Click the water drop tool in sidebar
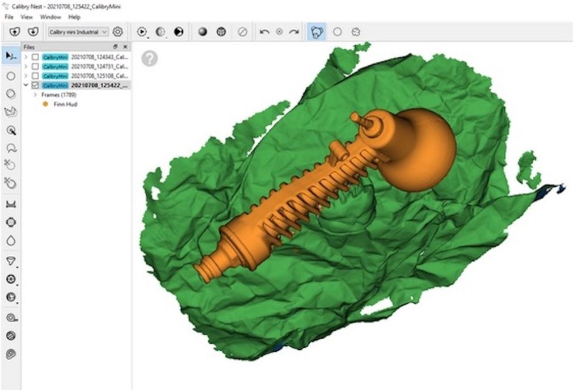 [10, 241]
